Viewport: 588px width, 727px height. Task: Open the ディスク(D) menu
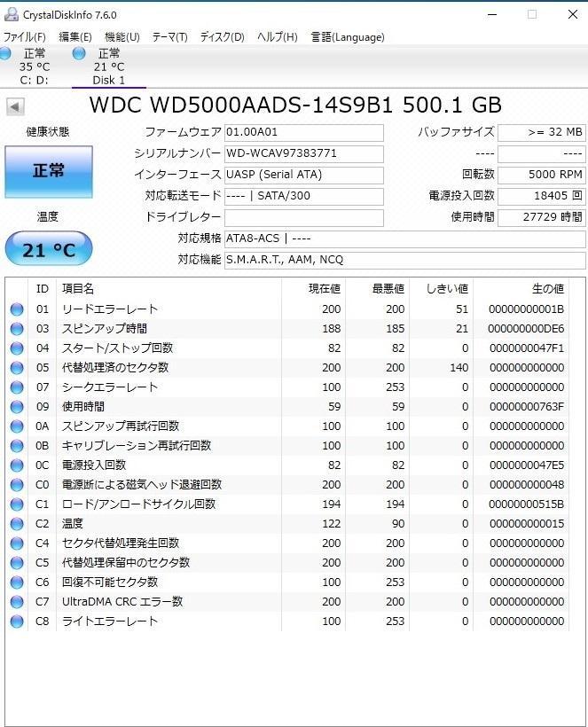(222, 36)
